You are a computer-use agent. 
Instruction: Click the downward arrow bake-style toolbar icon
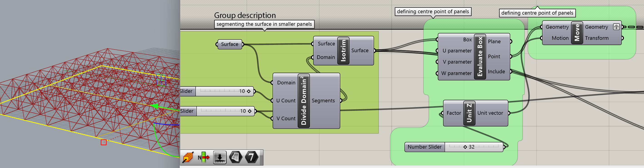(220, 158)
